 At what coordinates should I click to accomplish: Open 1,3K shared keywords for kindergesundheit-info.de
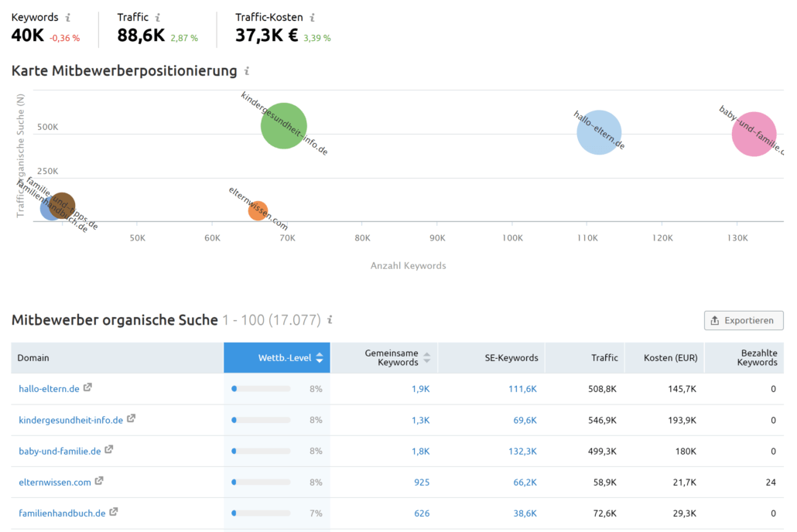(x=420, y=420)
